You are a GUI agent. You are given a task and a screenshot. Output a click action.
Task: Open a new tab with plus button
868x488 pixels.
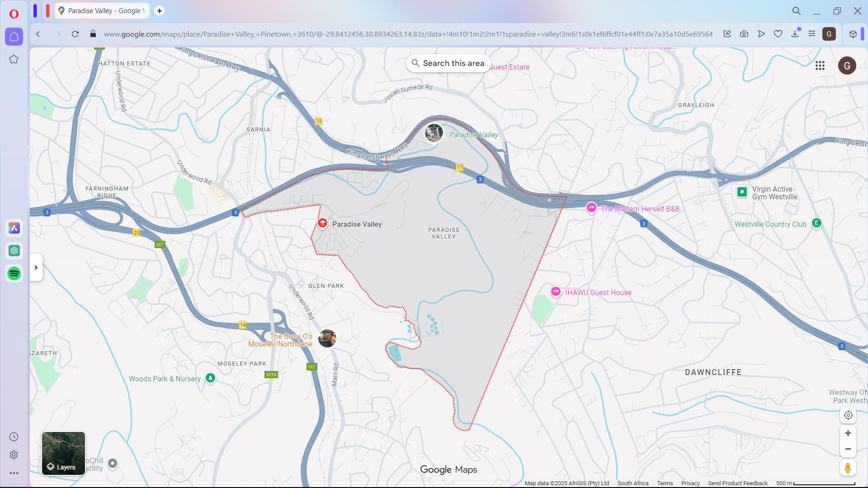159,11
